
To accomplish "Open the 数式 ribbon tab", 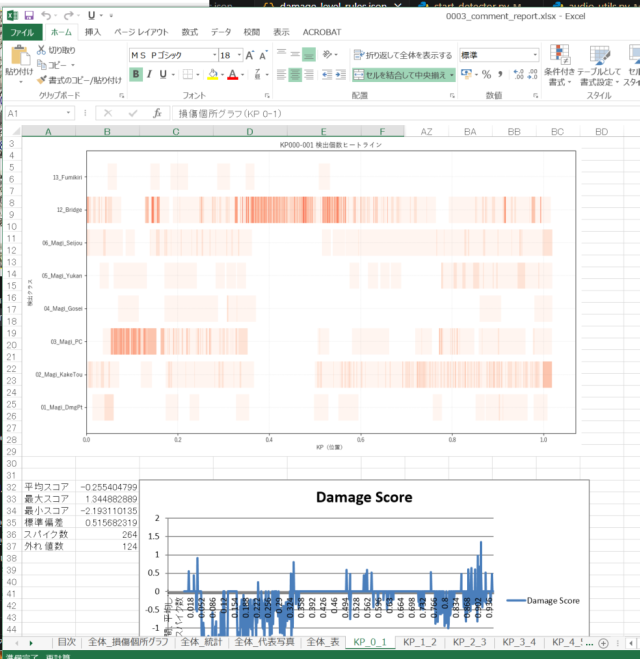I will click(x=189, y=32).
